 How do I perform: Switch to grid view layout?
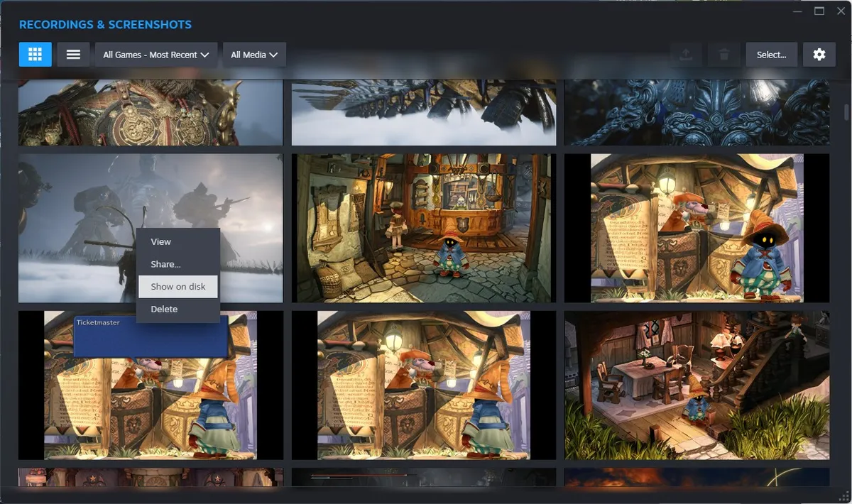click(35, 54)
